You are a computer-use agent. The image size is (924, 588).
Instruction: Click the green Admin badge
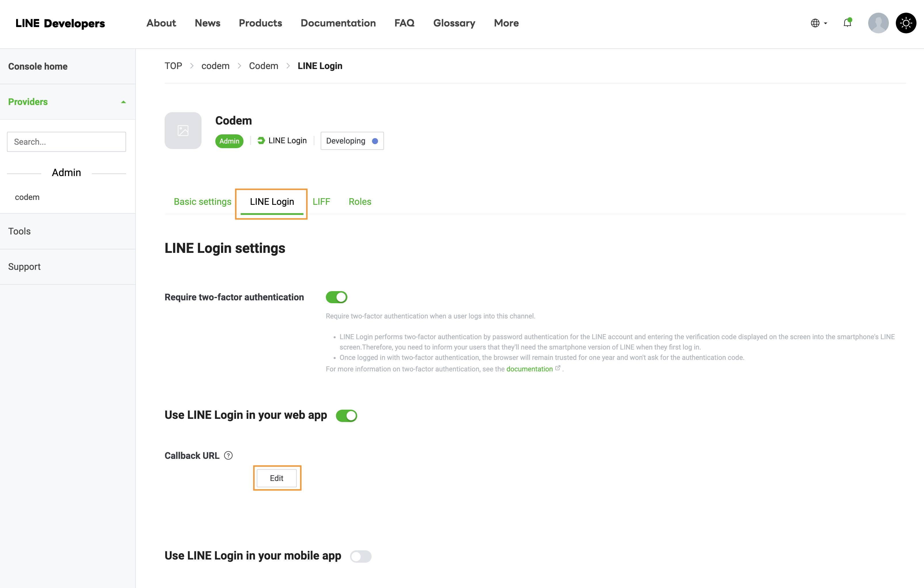coord(229,141)
